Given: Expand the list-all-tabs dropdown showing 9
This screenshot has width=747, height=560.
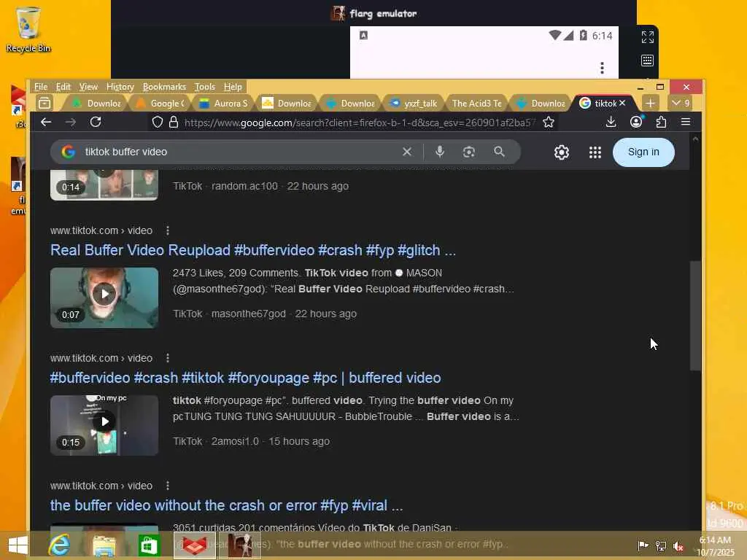Looking at the screenshot, I should (x=681, y=103).
